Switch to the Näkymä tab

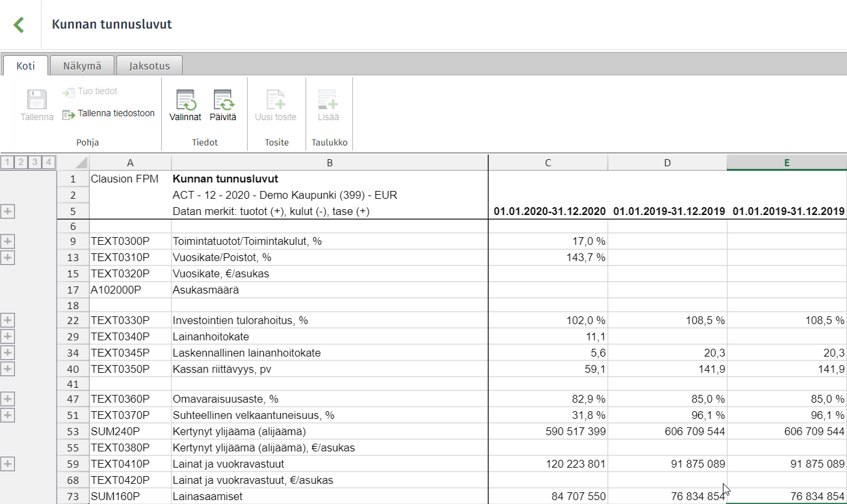coord(82,66)
